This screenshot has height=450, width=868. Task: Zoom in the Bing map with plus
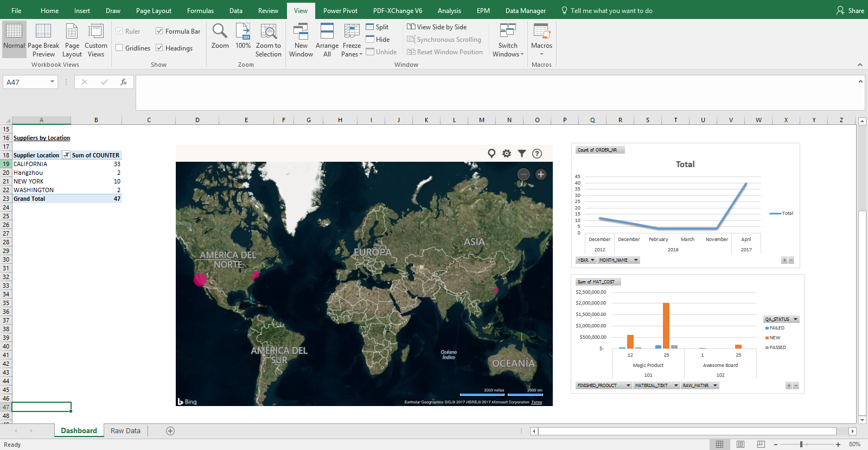(x=541, y=174)
